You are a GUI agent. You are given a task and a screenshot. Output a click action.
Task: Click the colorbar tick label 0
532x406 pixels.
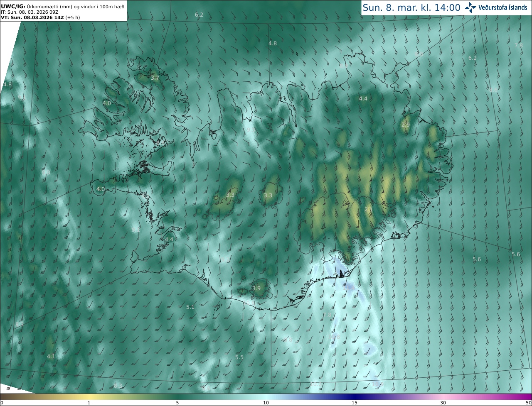(x=2, y=403)
